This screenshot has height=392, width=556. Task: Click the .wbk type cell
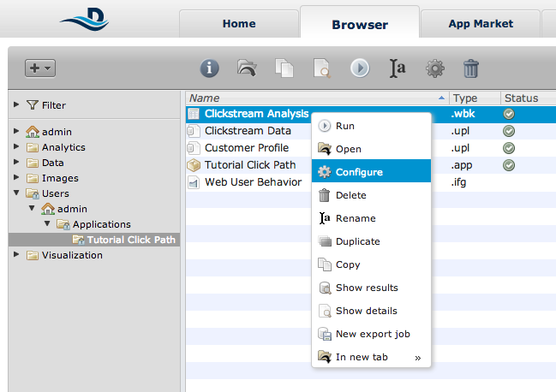tap(463, 114)
